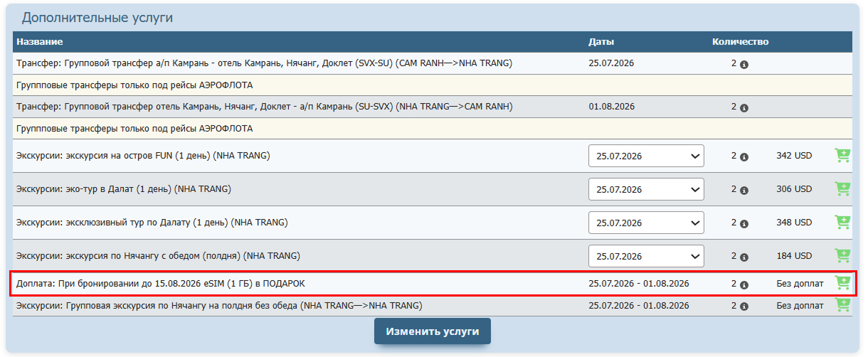
Task: Click the Даты column header
Action: (601, 42)
